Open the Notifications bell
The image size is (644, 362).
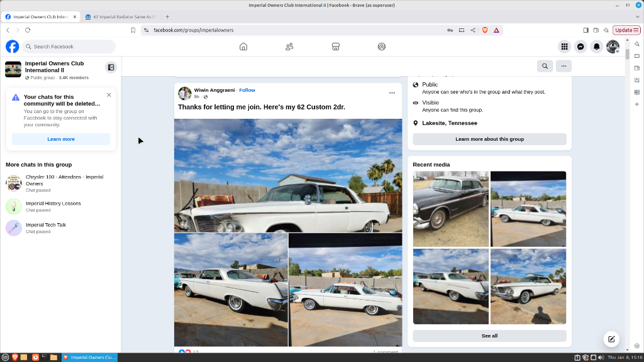tap(596, 47)
